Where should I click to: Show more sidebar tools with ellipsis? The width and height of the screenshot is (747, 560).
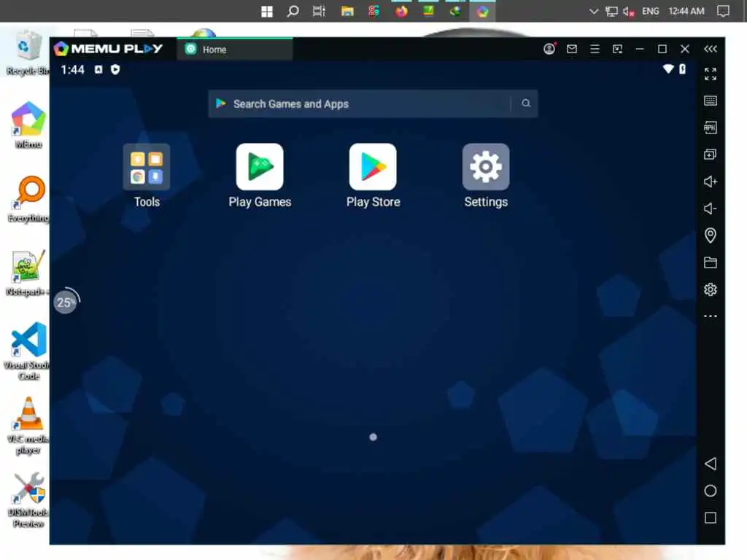(711, 316)
